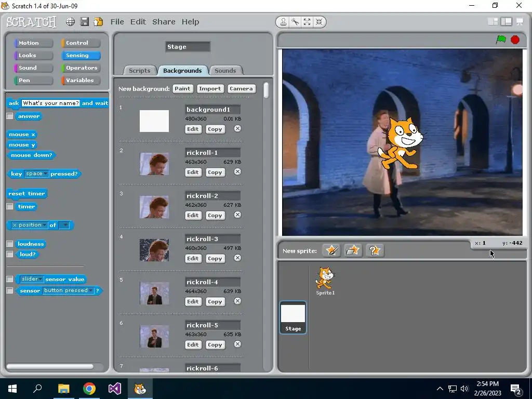Get a surprise sprite icon
532x399 pixels.
click(x=375, y=250)
